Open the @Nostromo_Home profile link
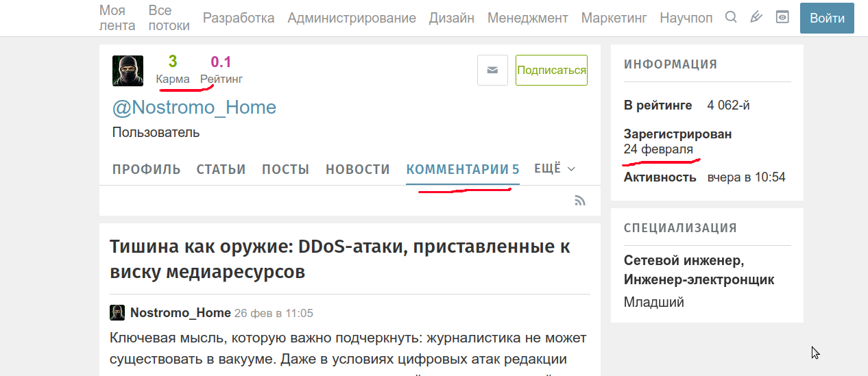Image resolution: width=868 pixels, height=376 pixels. (194, 108)
